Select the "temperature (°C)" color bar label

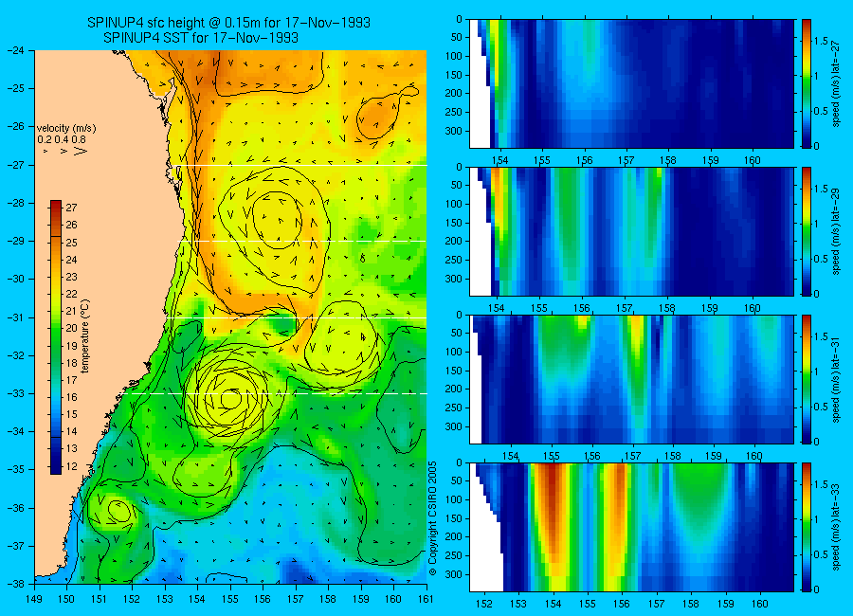tap(85, 335)
